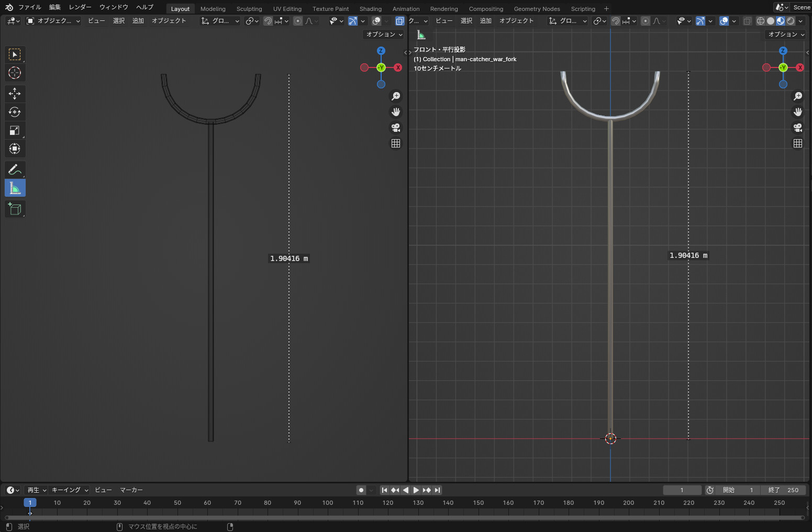
Task: Switch right viewport to wireframe shading
Action: click(761, 21)
